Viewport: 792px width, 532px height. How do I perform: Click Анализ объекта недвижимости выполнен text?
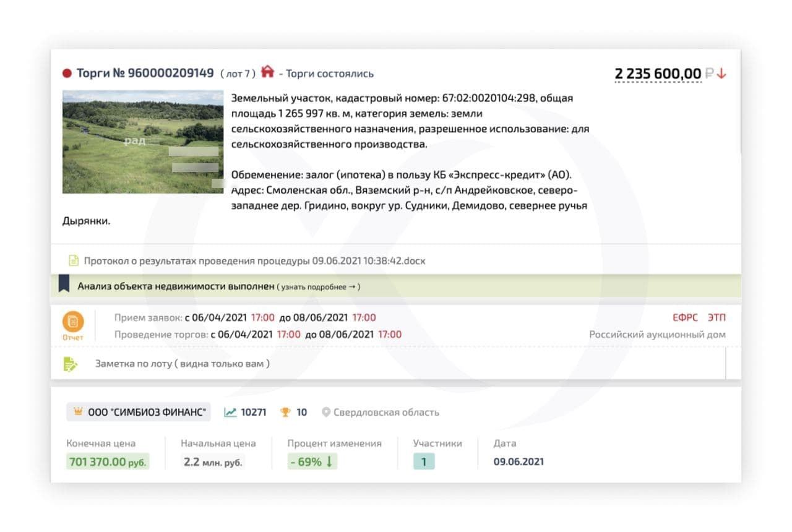pyautogui.click(x=175, y=286)
